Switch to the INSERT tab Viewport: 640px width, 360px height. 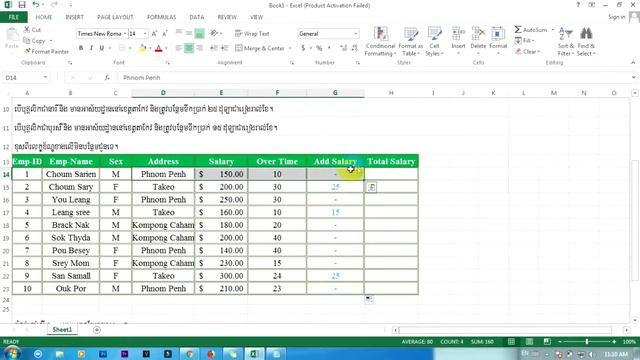(74, 17)
